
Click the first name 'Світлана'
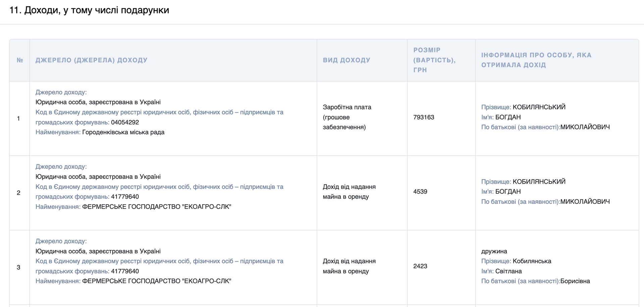[508, 271]
